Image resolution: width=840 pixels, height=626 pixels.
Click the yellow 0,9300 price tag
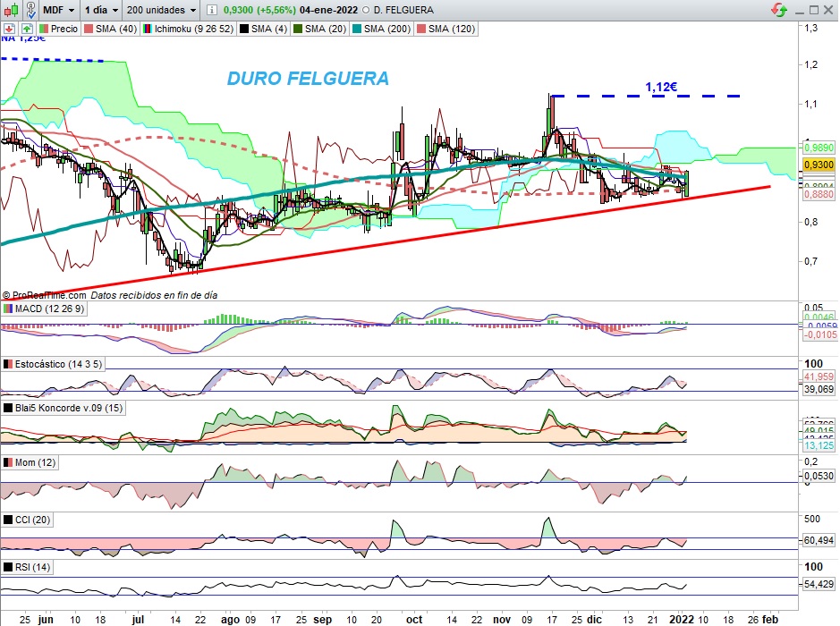(x=819, y=165)
